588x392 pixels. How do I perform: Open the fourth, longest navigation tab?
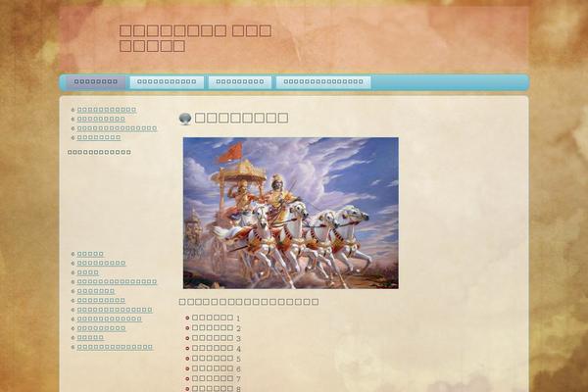323,82
